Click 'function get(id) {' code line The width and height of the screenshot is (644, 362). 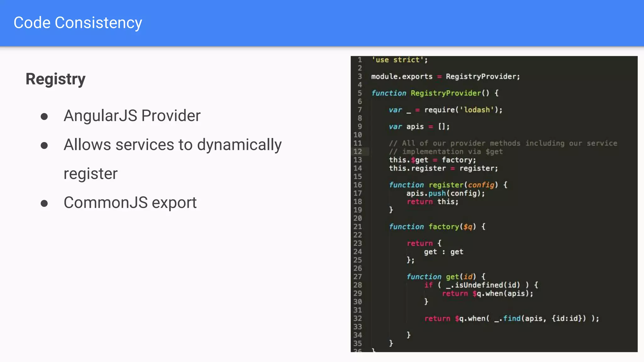pyautogui.click(x=446, y=277)
